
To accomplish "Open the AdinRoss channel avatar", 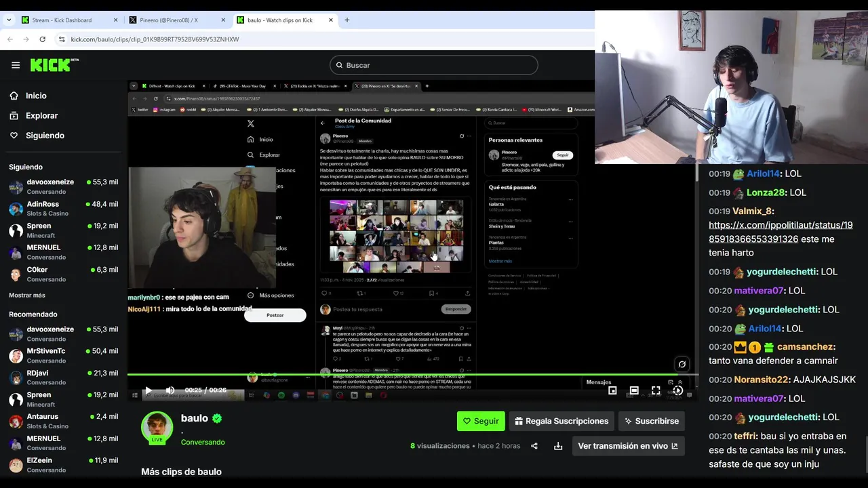I will coord(16,208).
